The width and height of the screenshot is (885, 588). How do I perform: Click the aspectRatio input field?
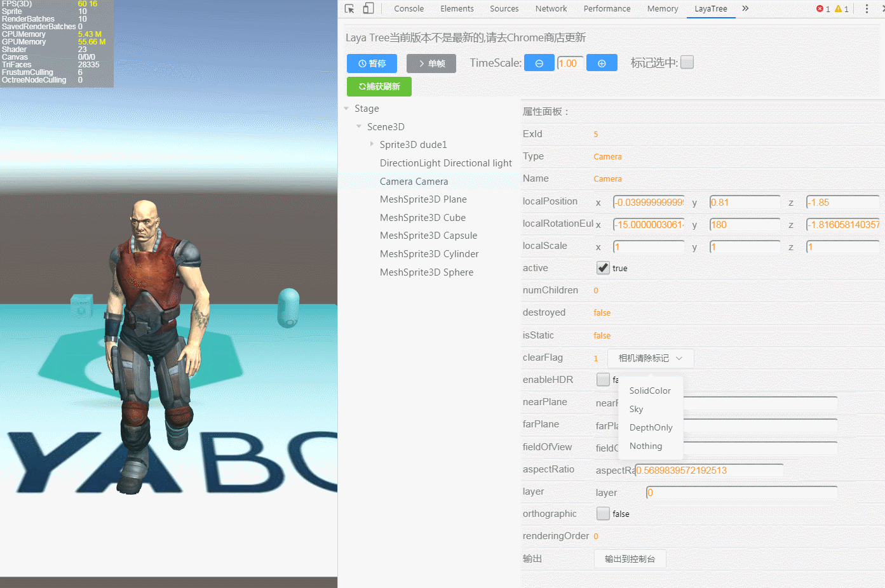(x=709, y=471)
